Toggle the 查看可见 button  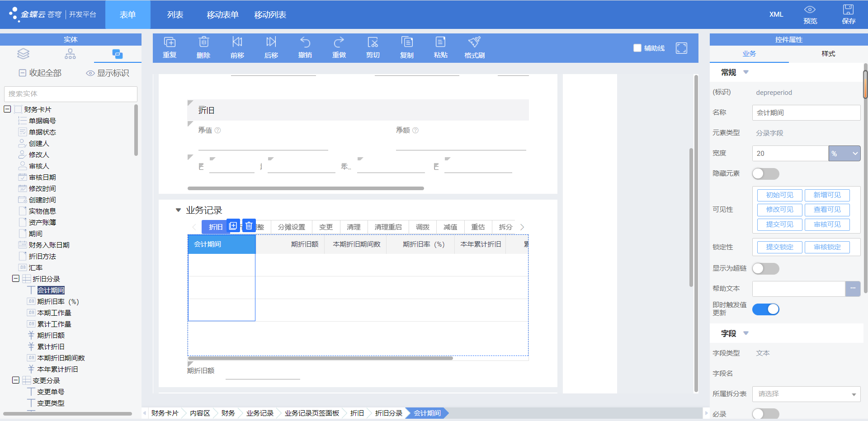coord(827,210)
